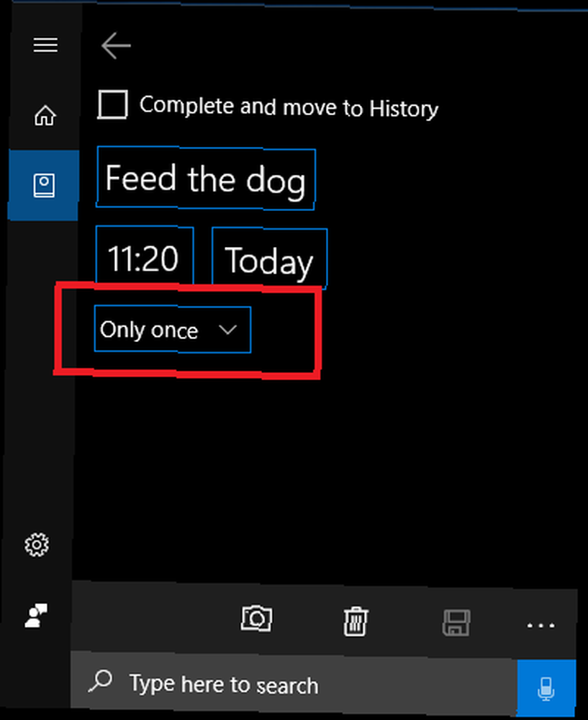Screen dimensions: 588x720
Task: Open Cortana Home from the sidebar
Action: (45, 115)
